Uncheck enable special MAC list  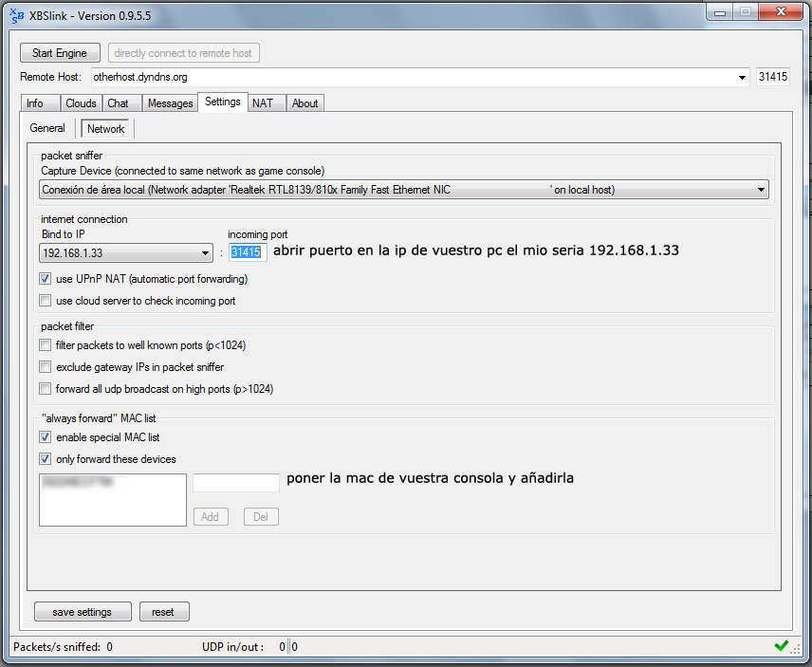(45, 437)
